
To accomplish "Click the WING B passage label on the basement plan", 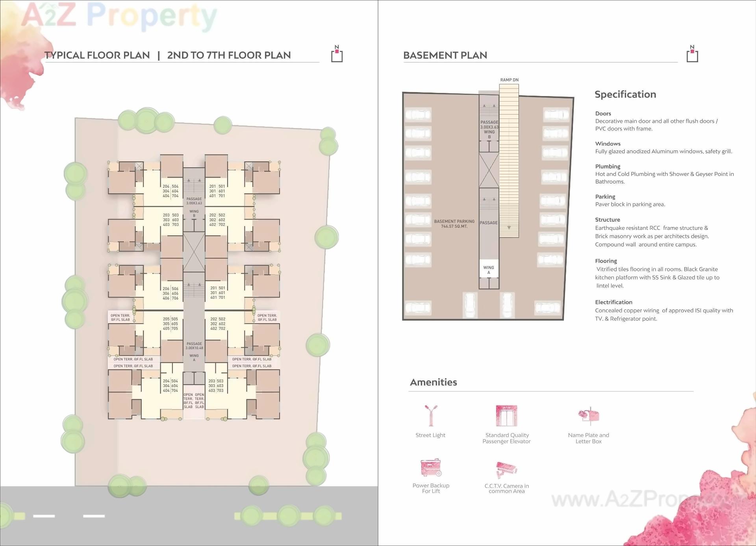I will (x=489, y=129).
